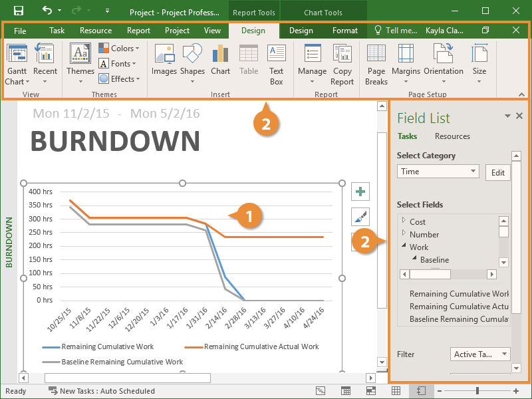The height and width of the screenshot is (399, 532).
Task: Open the Report ribbon tab
Action: (138, 31)
